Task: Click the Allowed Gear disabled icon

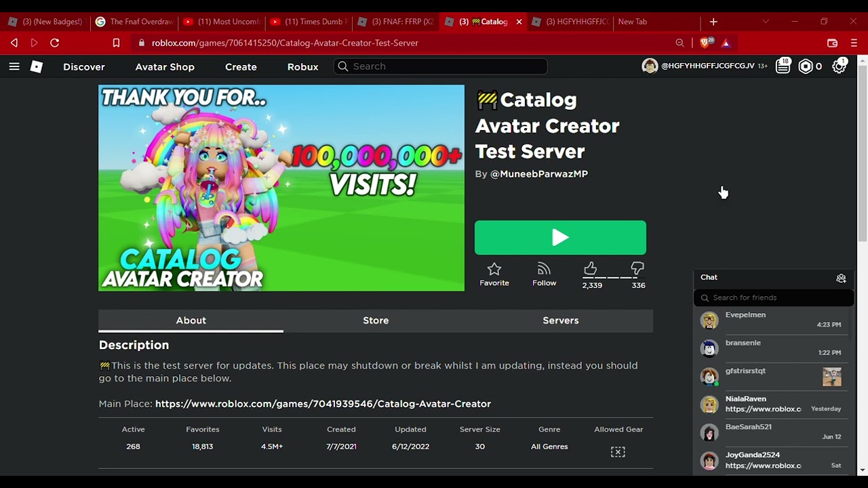Action: click(x=618, y=452)
